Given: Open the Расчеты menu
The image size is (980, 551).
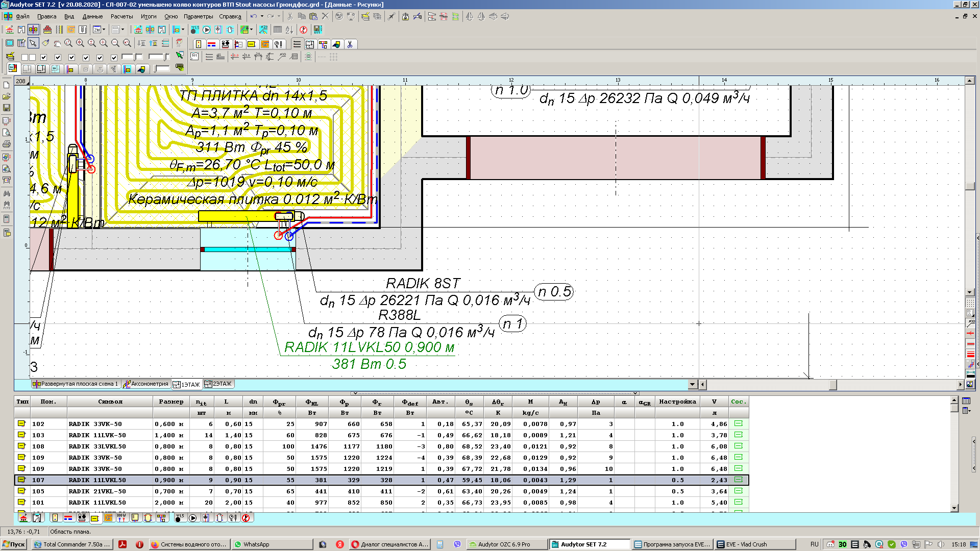Looking at the screenshot, I should [x=121, y=16].
